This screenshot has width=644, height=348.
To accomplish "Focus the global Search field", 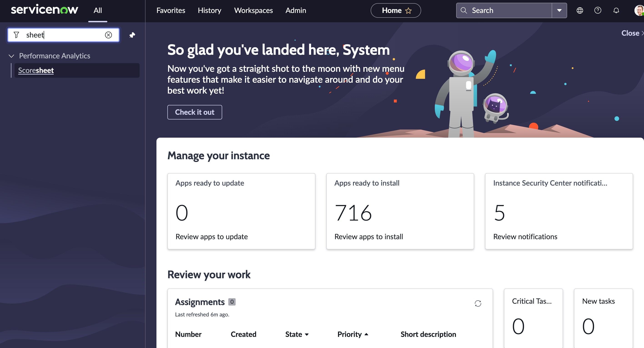I will [x=504, y=10].
